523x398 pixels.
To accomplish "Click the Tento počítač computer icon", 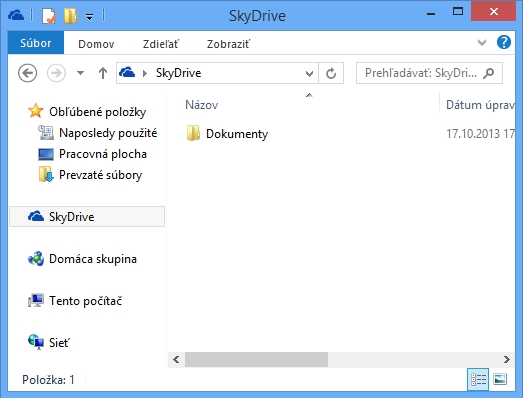I will (36, 300).
